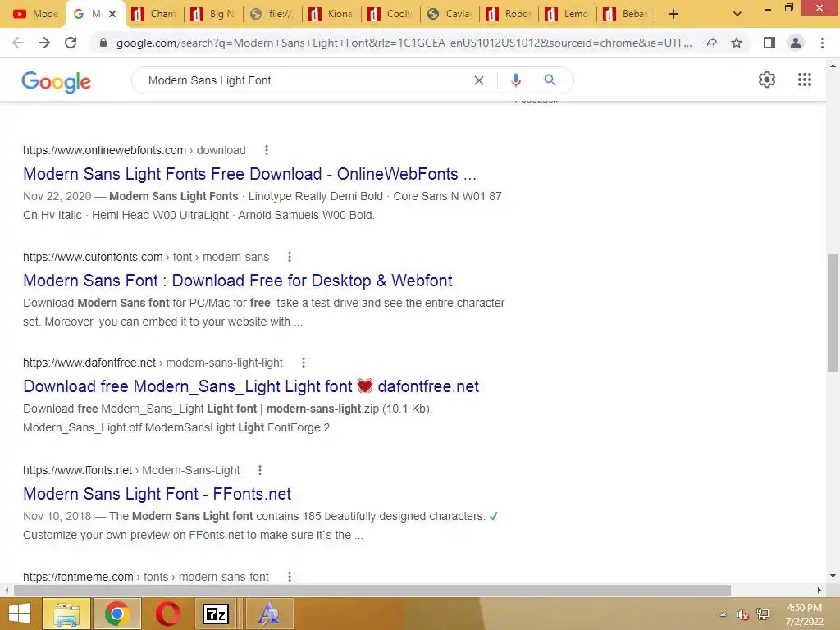Open more options for dafontfree result
This screenshot has width=840, height=630.
(x=304, y=363)
